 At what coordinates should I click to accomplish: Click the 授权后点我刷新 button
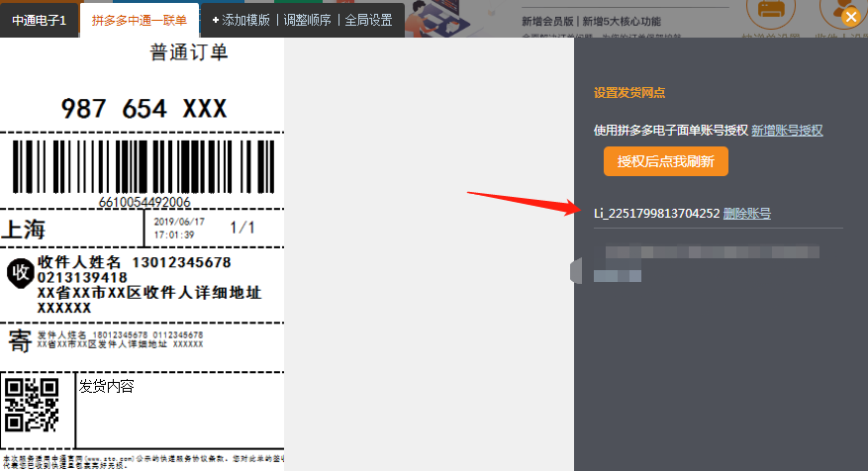tap(665, 161)
